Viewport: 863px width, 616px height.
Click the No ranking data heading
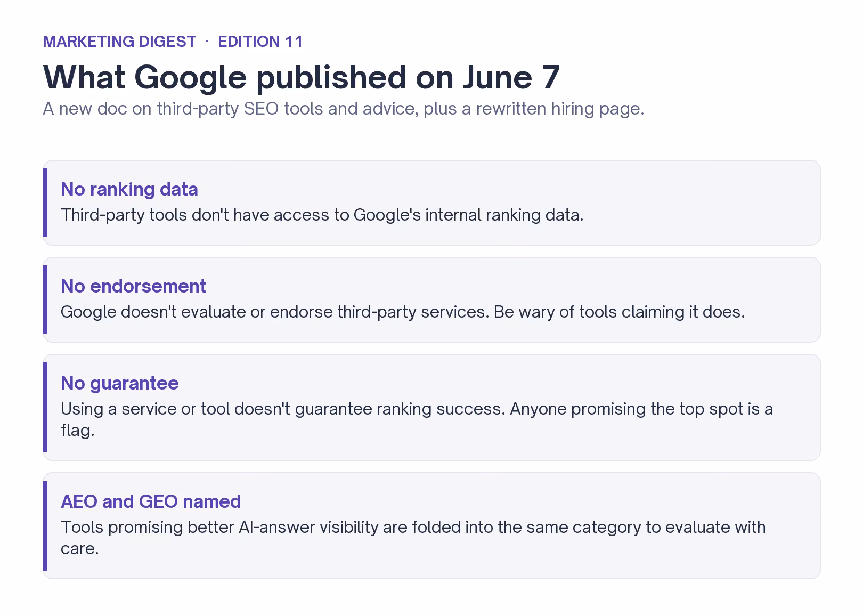(129, 189)
